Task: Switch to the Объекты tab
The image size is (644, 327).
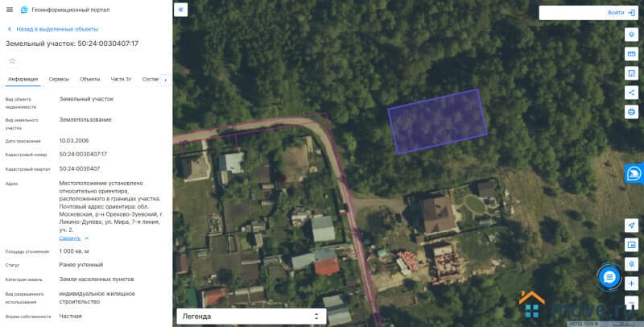Action: [90, 79]
